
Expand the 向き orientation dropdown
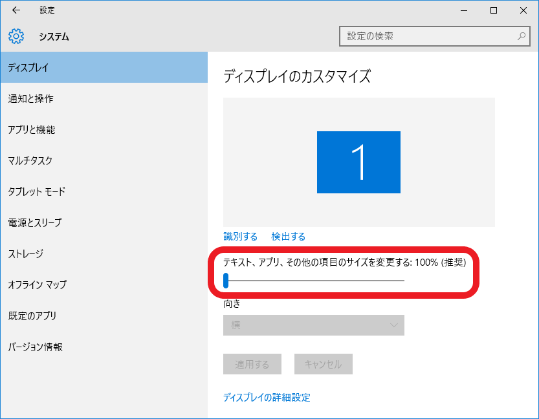314,325
